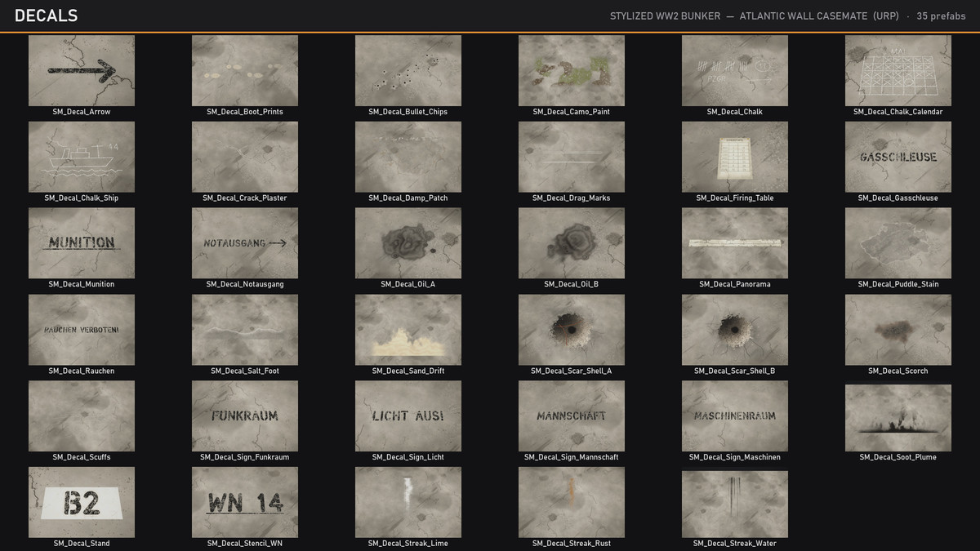Select the SM_Decal_Damp_Patch thumbnail

[408, 157]
